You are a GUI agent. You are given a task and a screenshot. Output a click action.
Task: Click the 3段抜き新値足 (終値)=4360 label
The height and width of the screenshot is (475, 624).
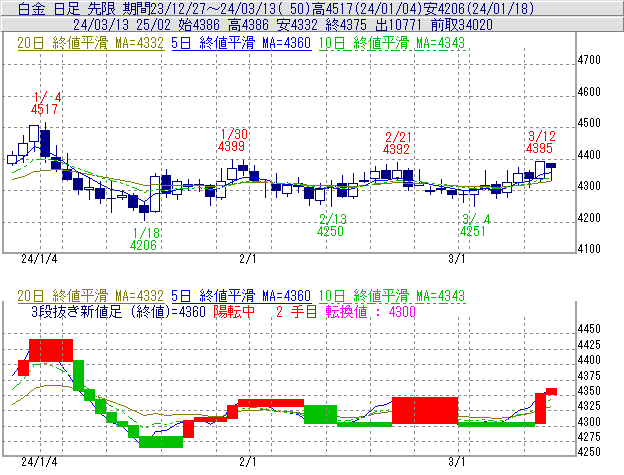pos(118,311)
